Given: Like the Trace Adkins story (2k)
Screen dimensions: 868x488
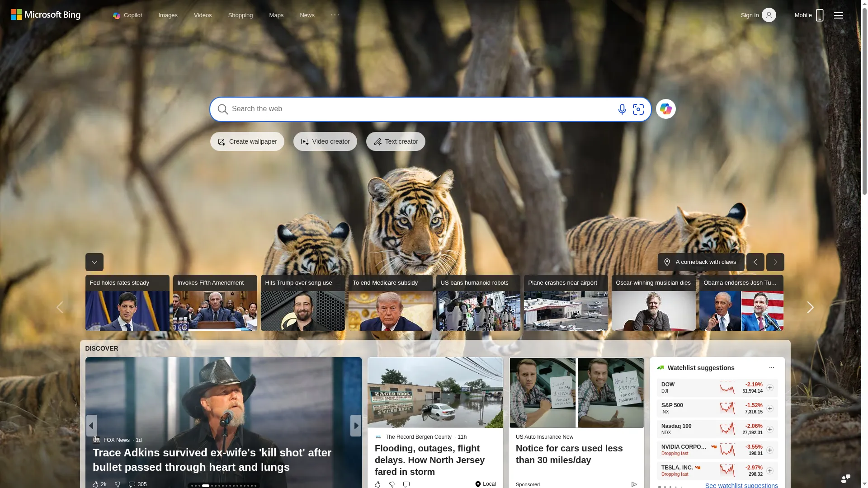Looking at the screenshot, I should click(99, 484).
